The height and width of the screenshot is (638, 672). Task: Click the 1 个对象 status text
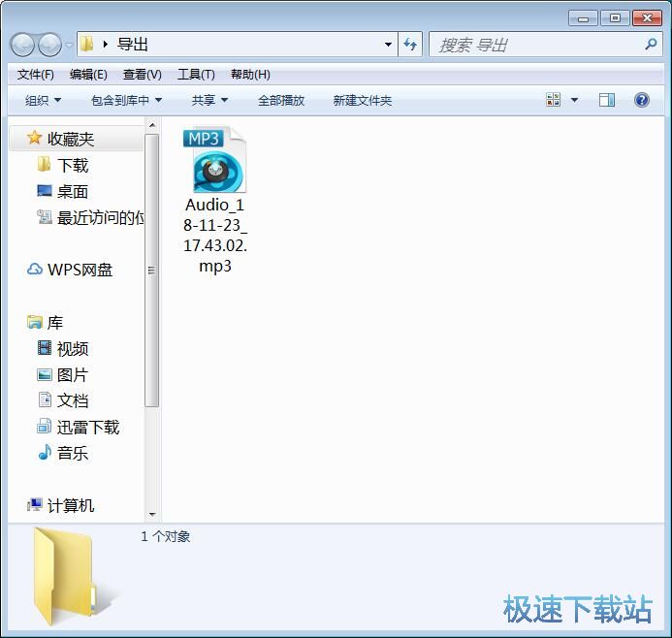166,536
